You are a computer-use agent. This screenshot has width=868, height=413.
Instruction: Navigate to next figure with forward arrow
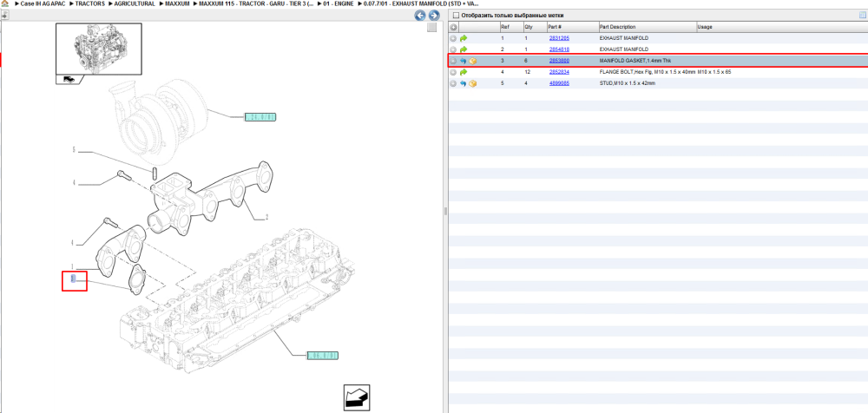click(434, 16)
